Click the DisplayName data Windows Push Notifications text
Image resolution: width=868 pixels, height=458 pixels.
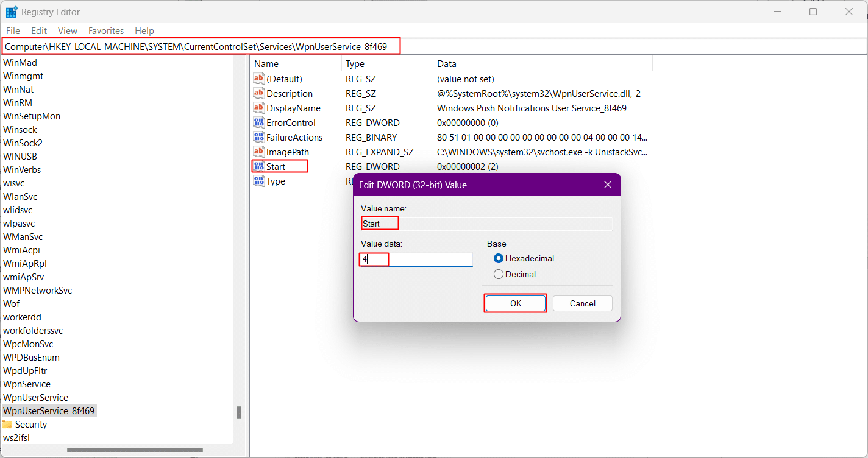coord(532,108)
